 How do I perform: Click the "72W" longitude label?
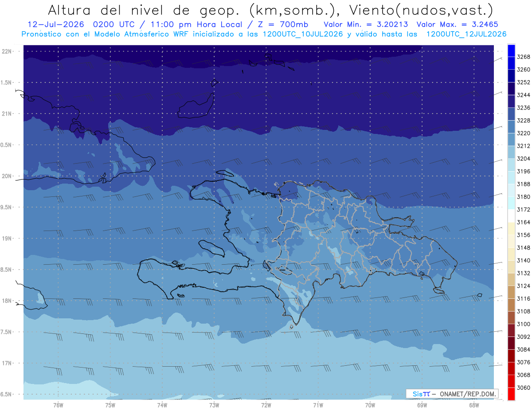click(x=266, y=405)
